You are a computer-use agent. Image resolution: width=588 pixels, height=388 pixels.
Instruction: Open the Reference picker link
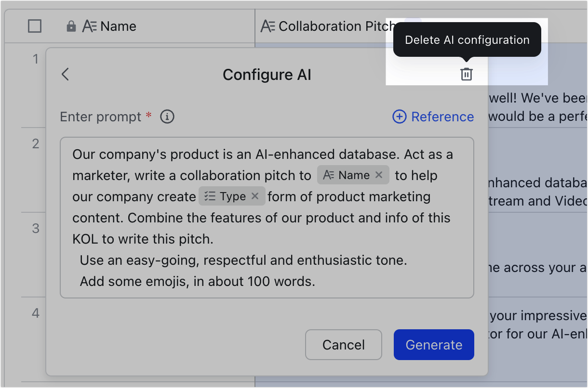[x=442, y=116]
